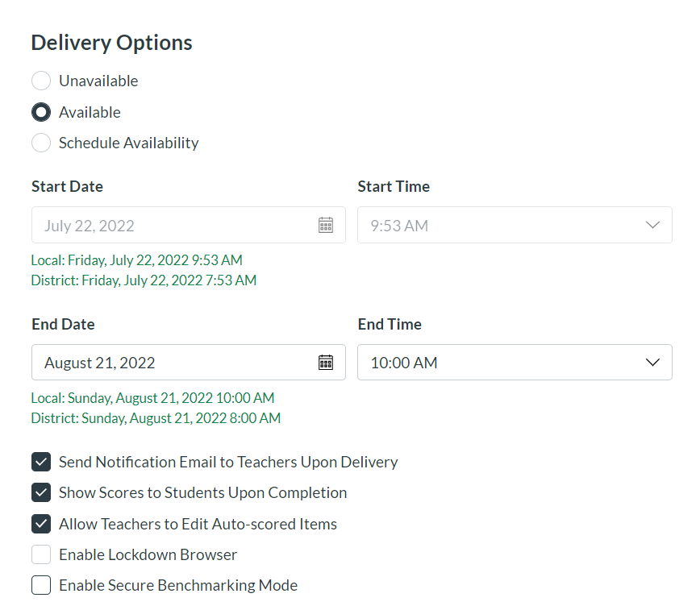The height and width of the screenshot is (606, 700).
Task: Uncheck Send Notification Email to Teachers
Action: tap(41, 462)
